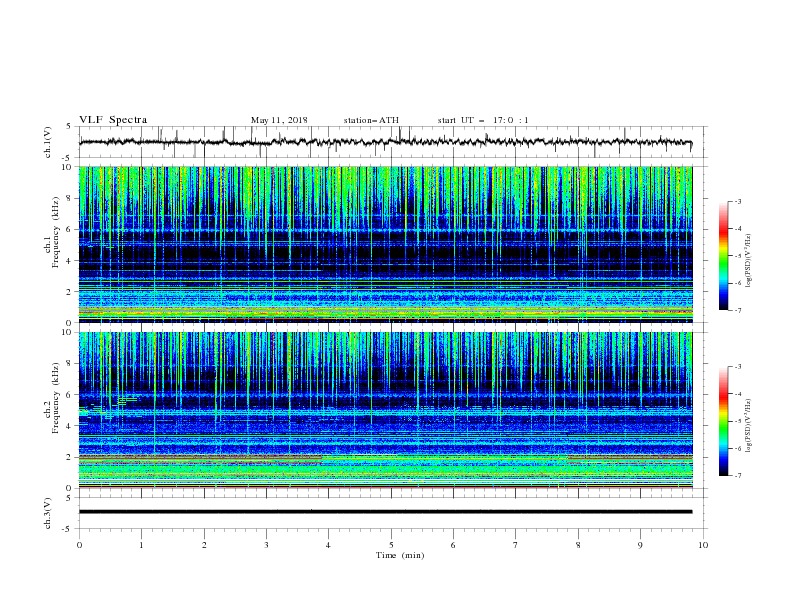The height and width of the screenshot is (612, 792).
Task: Click the ch.2 spectrogram color scale bar
Action: pos(723,421)
